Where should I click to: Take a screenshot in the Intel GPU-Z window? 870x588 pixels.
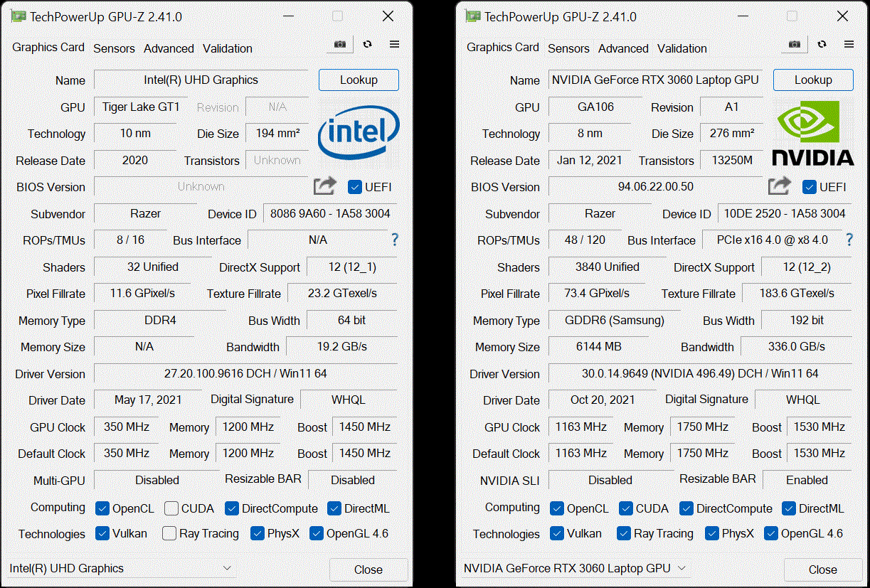tap(340, 44)
